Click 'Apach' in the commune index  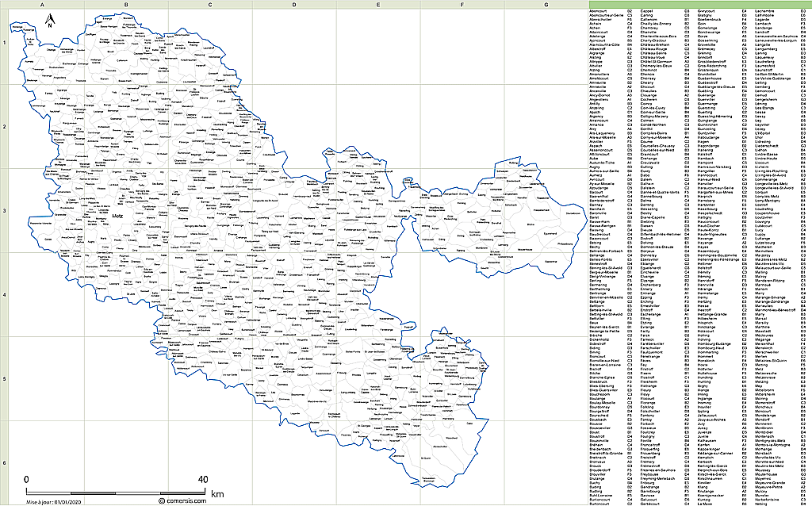pos(595,112)
